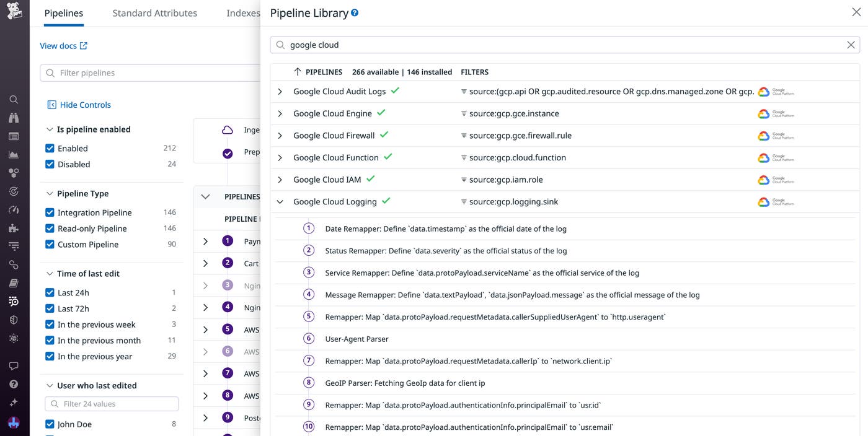
Task: Collapse the Time of last edit section
Action: point(50,273)
